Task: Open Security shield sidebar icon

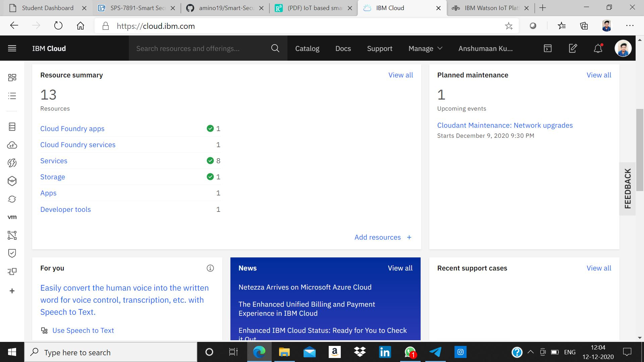Action: (12, 253)
